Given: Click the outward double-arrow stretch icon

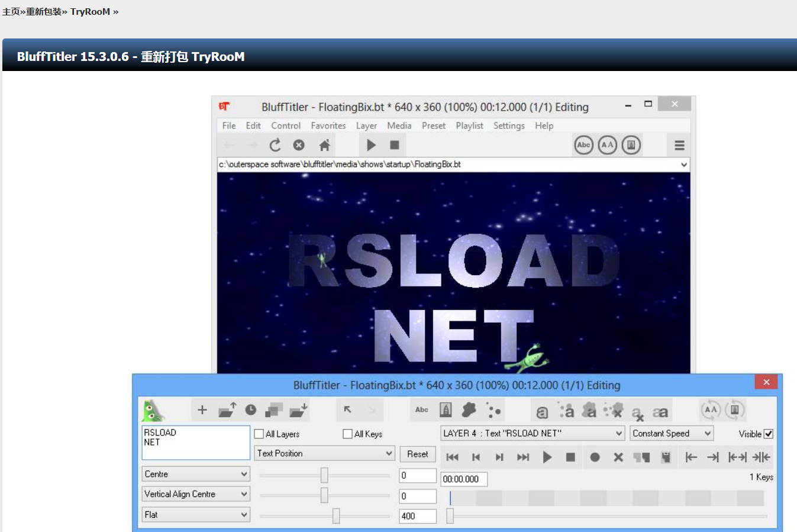Looking at the screenshot, I should point(737,457).
